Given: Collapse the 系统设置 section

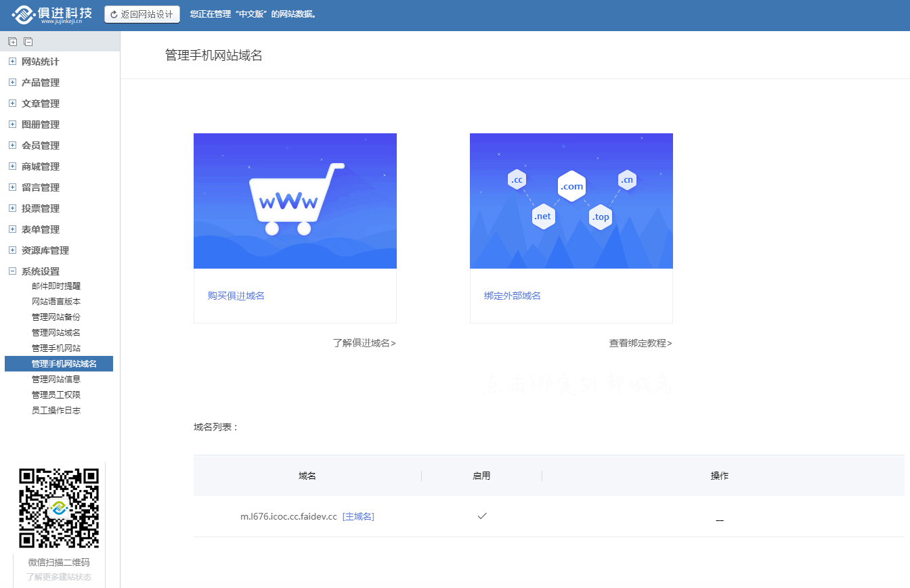Looking at the screenshot, I should 12,271.
